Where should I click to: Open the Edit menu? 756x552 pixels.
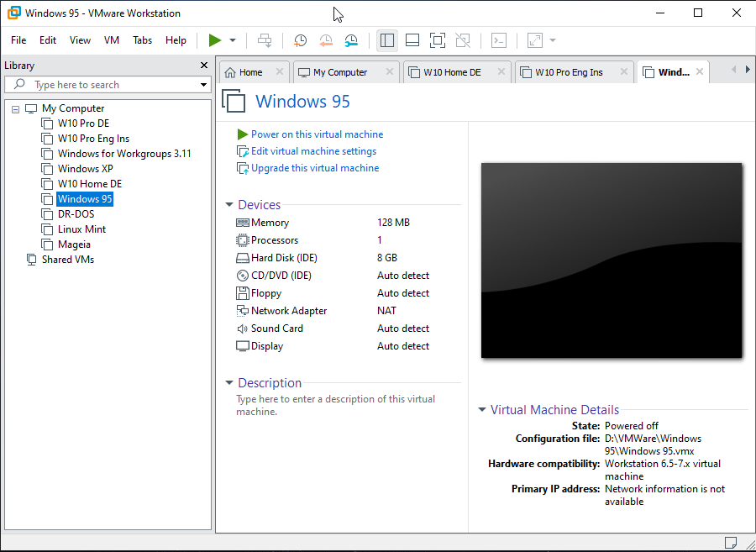coord(48,40)
